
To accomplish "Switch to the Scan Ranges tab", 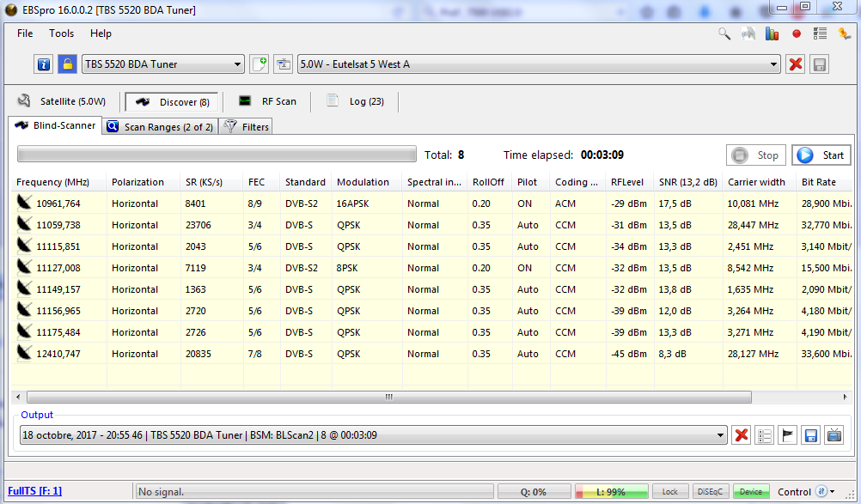I will pyautogui.click(x=160, y=127).
